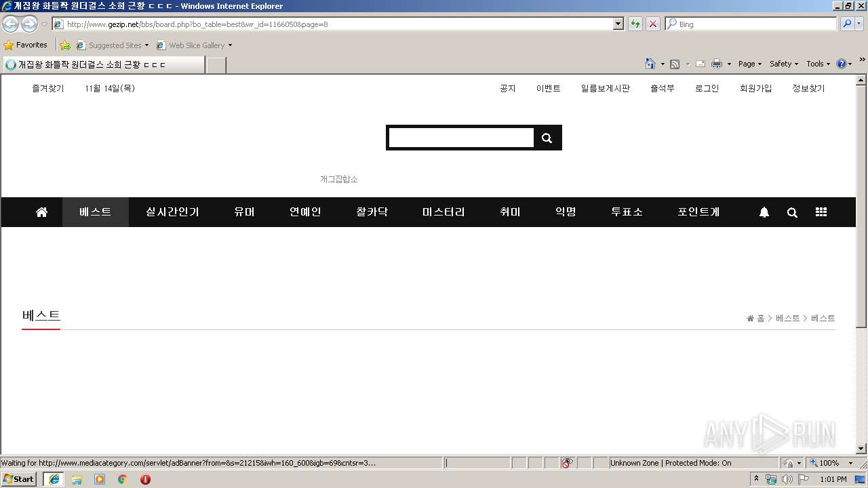Select the 베스트 navigation tab
Image resolution: width=868 pixels, height=488 pixels.
click(x=96, y=212)
